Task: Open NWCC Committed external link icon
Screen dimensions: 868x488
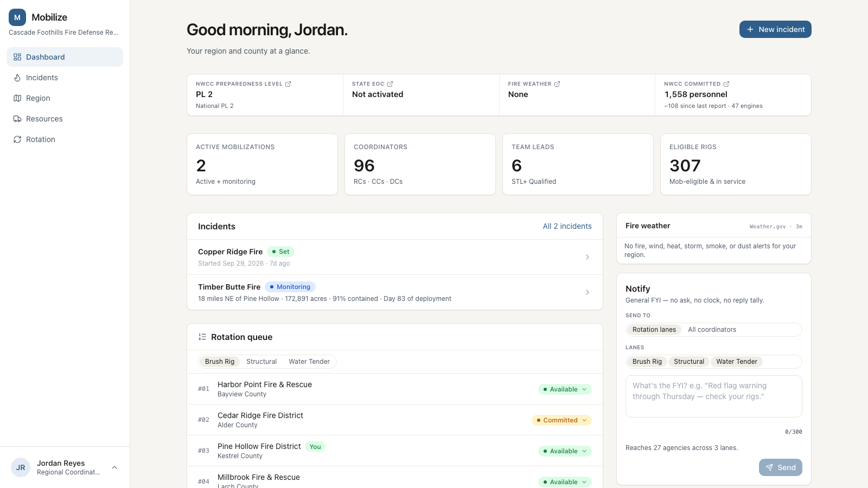Action: click(726, 84)
